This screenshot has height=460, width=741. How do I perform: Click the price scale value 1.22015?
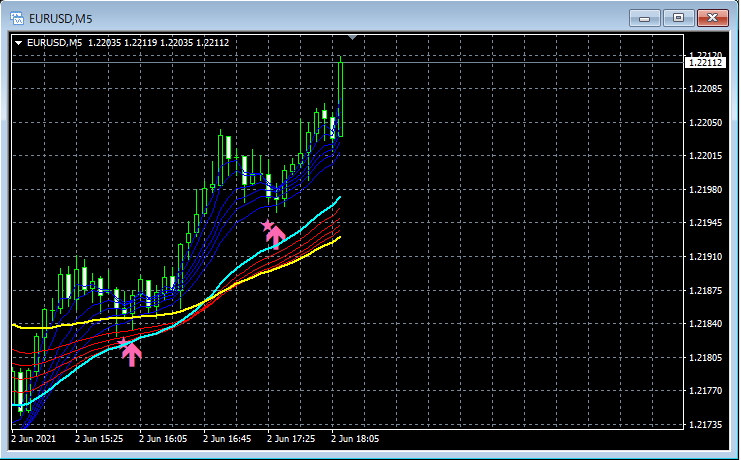(x=706, y=156)
